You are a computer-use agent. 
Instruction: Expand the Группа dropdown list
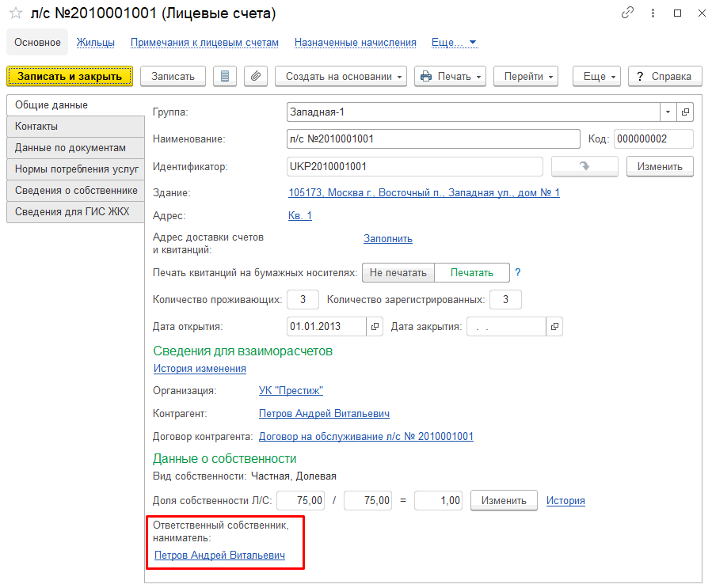[668, 112]
